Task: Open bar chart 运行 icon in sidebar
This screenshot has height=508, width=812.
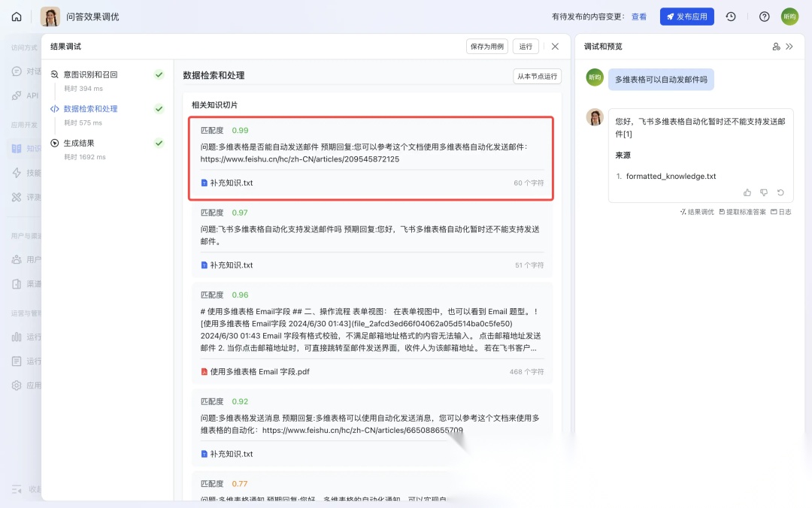Action: tap(17, 337)
